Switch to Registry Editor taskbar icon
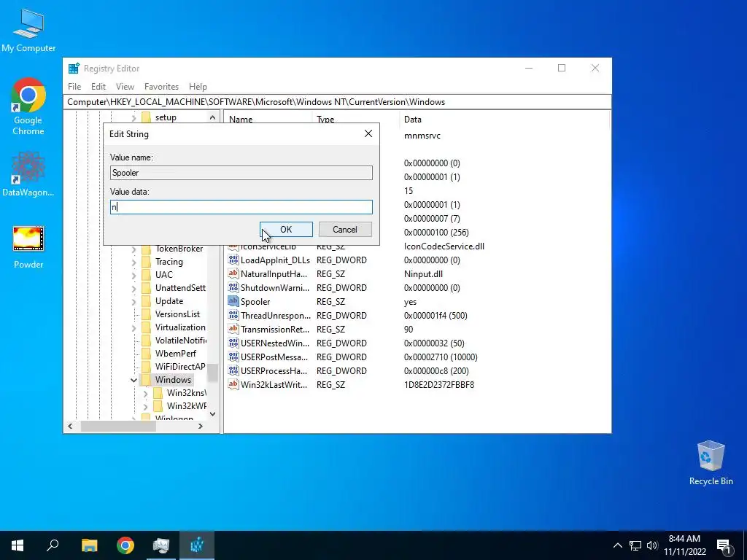 197,545
